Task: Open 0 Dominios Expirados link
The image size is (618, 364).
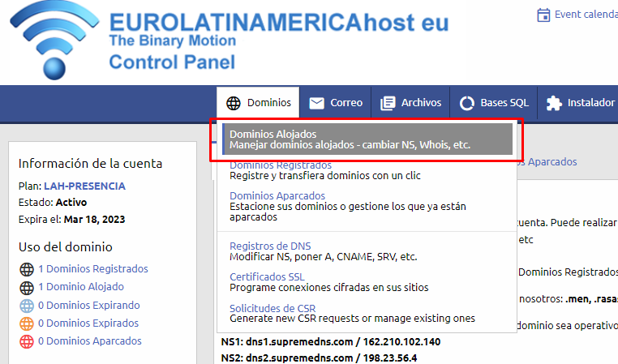Action: [88, 323]
